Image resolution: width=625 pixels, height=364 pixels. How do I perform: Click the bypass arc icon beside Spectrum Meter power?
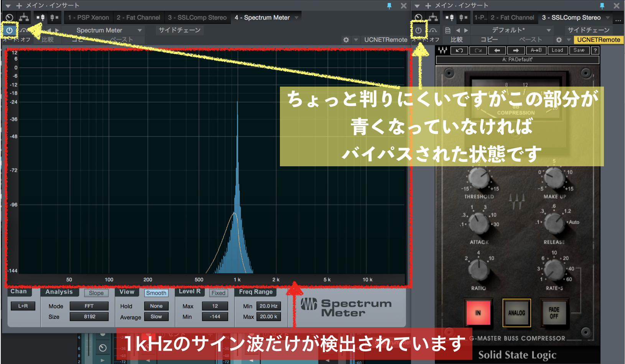[x=24, y=30]
